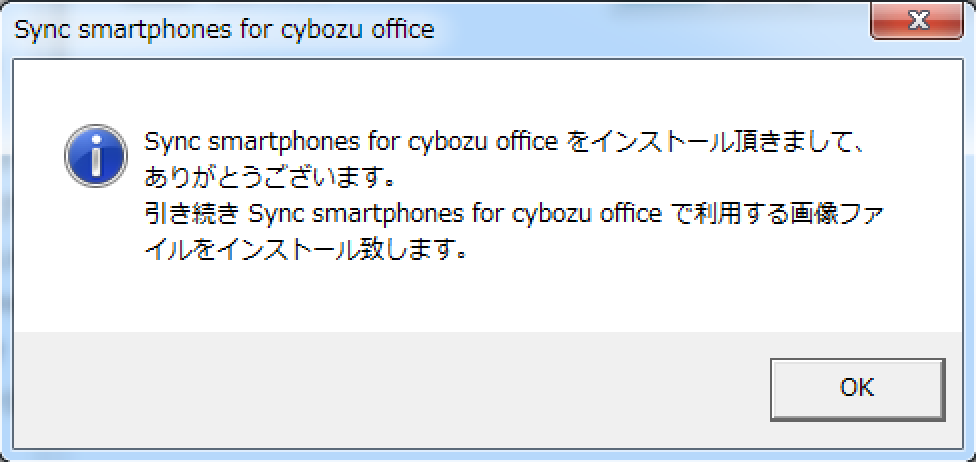Click the word 'office' in the title bar
The height and width of the screenshot is (462, 976).
(x=403, y=29)
